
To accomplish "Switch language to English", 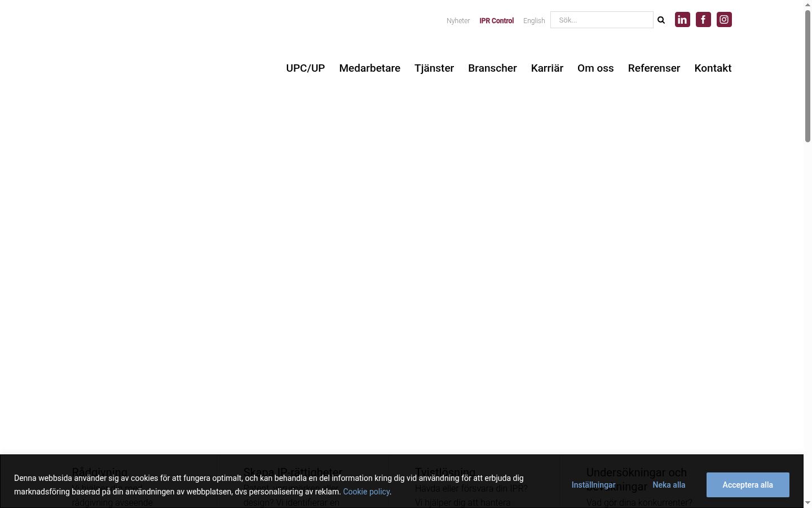I will [534, 21].
